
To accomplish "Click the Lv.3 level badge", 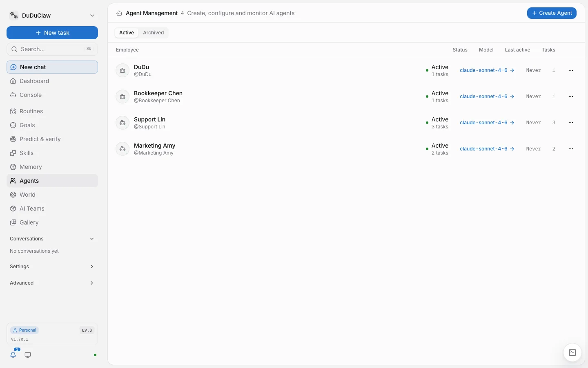I will point(87,330).
